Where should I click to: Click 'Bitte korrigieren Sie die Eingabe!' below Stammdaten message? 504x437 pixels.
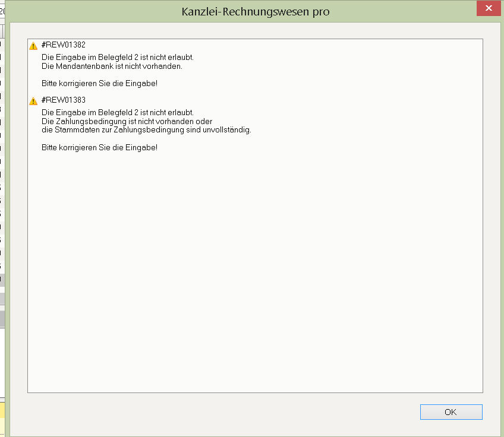tap(99, 147)
